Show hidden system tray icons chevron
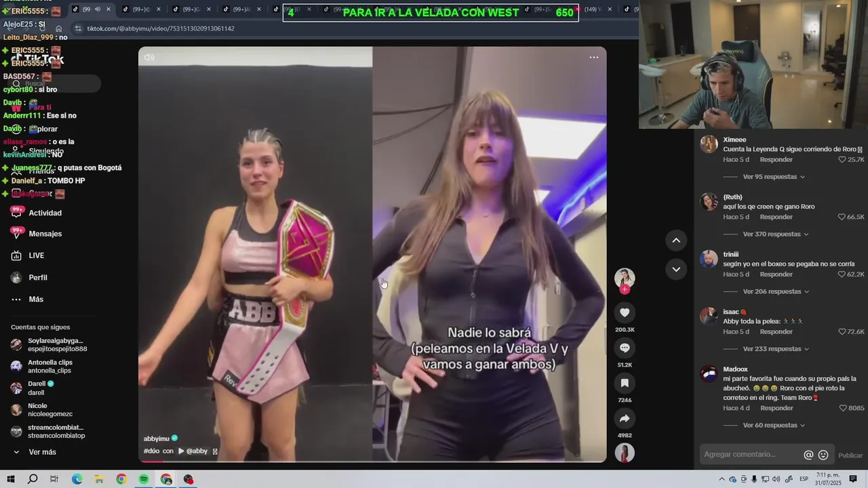This screenshot has height=488, width=868. click(x=722, y=479)
